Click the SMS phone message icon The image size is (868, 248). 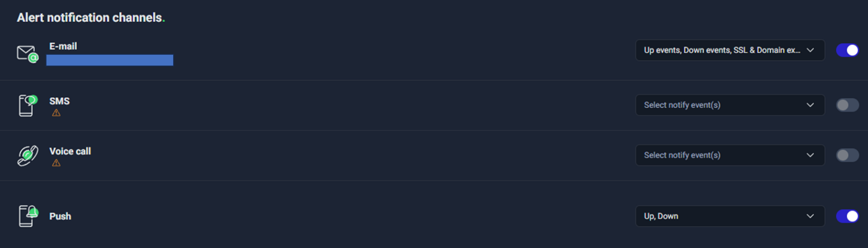click(x=27, y=105)
